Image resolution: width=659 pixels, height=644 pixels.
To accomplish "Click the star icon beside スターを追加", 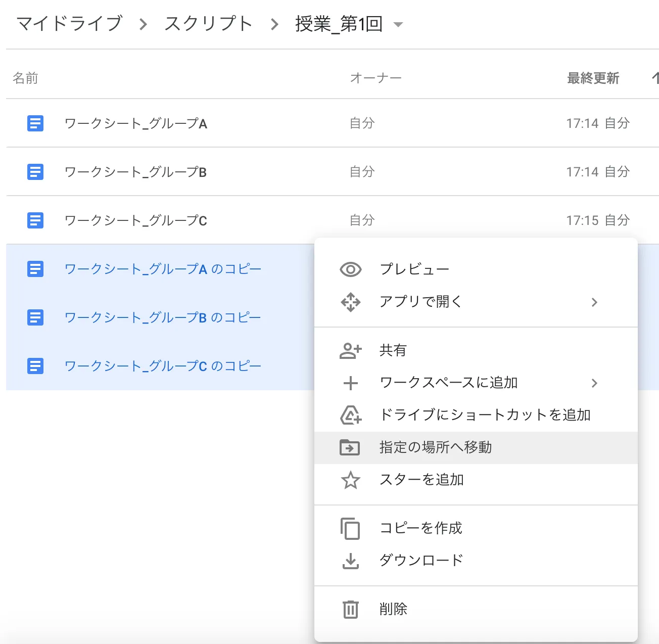I will pyautogui.click(x=350, y=480).
